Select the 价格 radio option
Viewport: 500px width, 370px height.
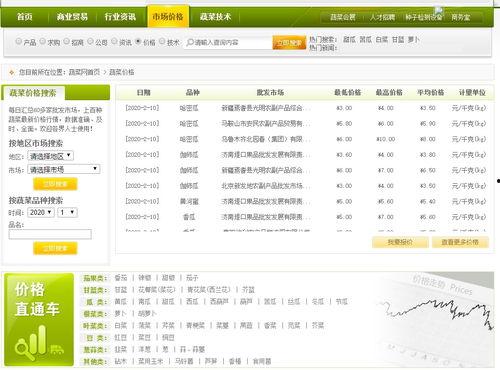pos(138,41)
